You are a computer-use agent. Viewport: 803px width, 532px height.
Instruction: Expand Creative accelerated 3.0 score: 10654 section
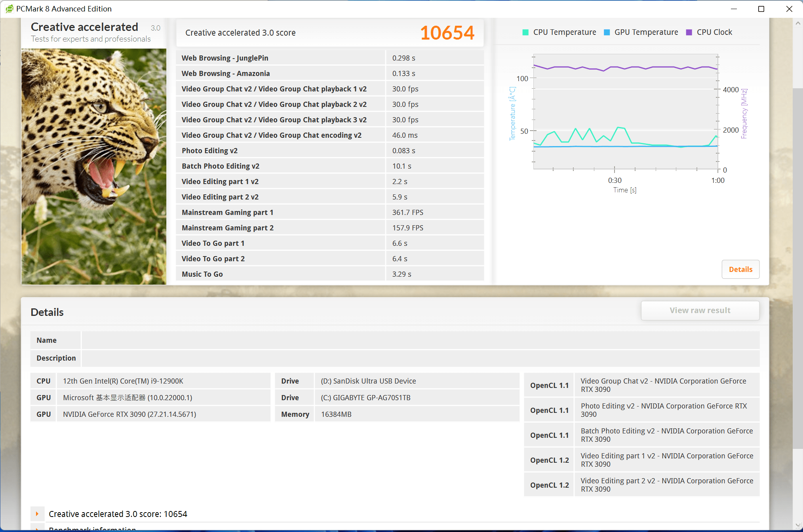(37, 514)
